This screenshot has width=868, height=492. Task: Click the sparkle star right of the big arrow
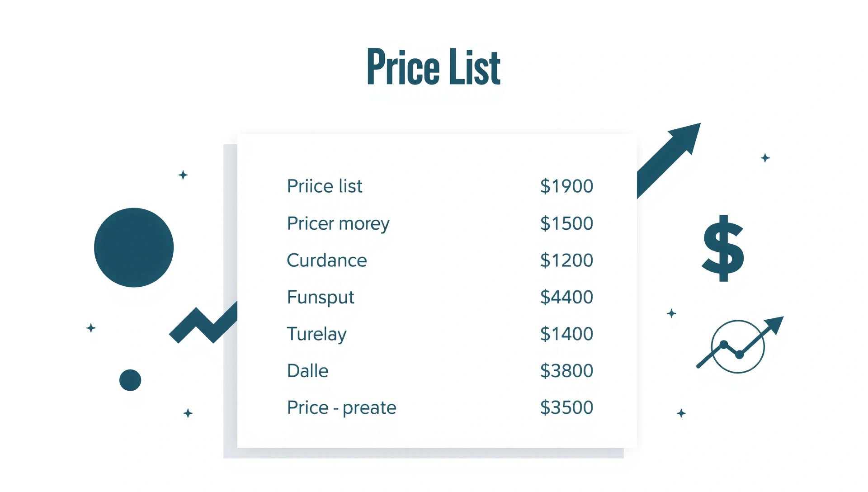pyautogui.click(x=765, y=158)
